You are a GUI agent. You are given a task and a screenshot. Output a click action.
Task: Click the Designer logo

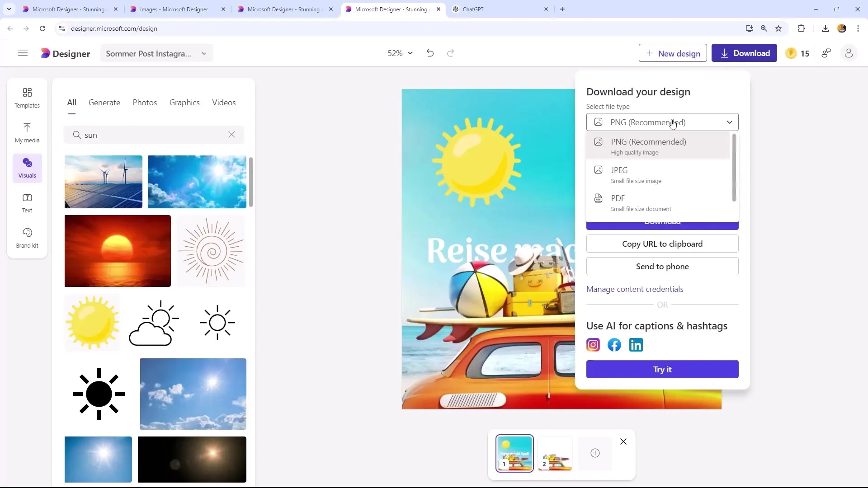[x=66, y=53]
